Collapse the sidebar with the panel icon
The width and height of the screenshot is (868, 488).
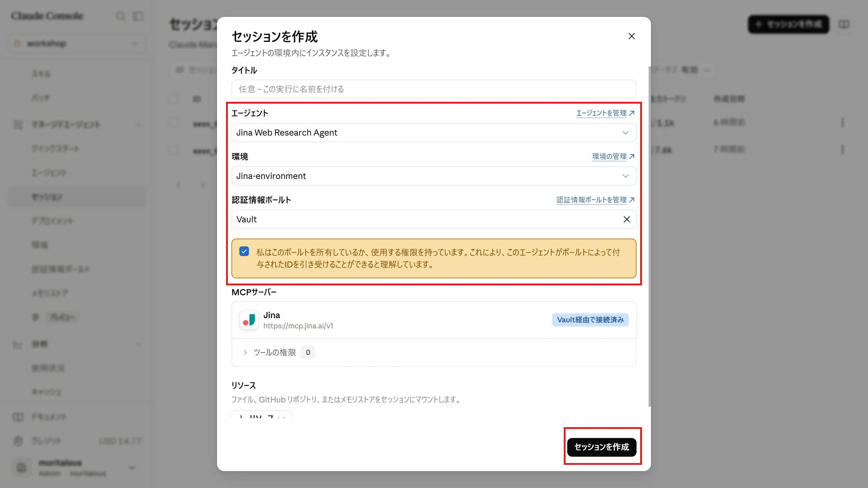[138, 16]
